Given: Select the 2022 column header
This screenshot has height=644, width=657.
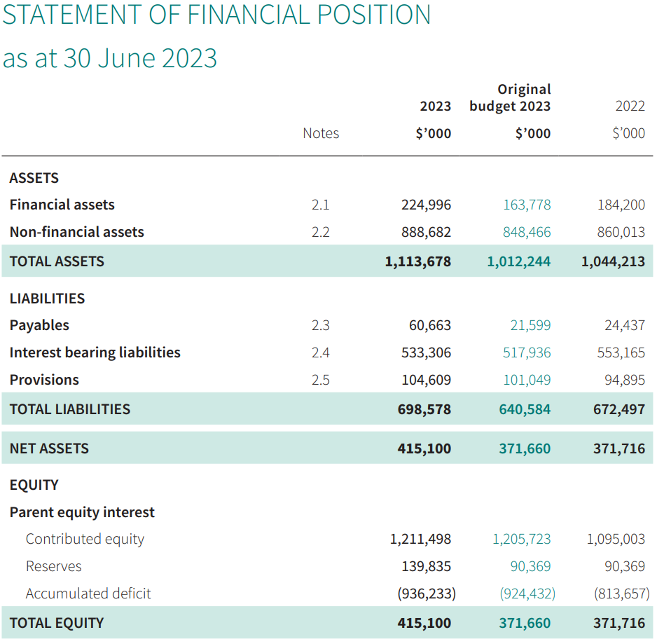Looking at the screenshot, I should [630, 106].
